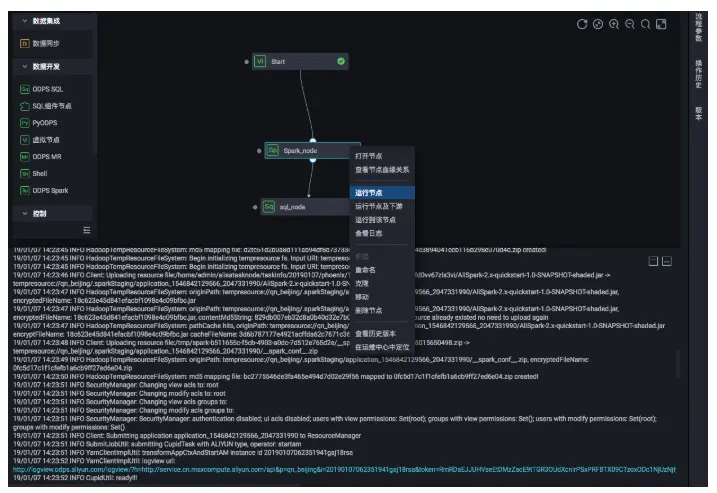This screenshot has width=717, height=493.
Task: Click the bottom connector port of Spark_node
Action: click(313, 160)
